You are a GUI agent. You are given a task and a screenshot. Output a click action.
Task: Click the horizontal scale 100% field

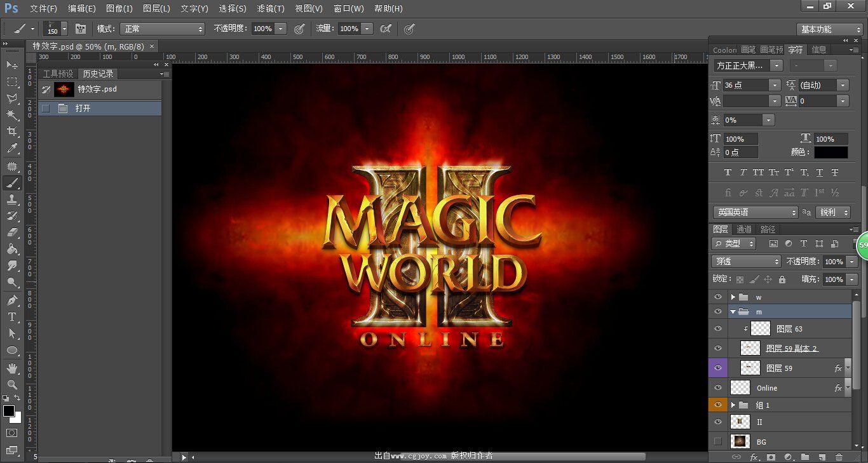831,138
